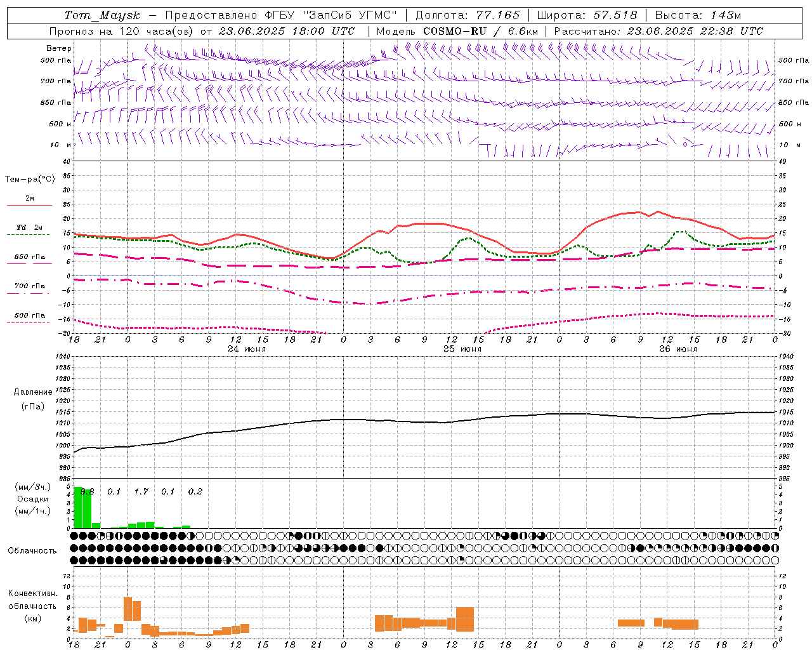Click the 10 м wind level label on left
This screenshot has width=812, height=650.
click(61, 145)
